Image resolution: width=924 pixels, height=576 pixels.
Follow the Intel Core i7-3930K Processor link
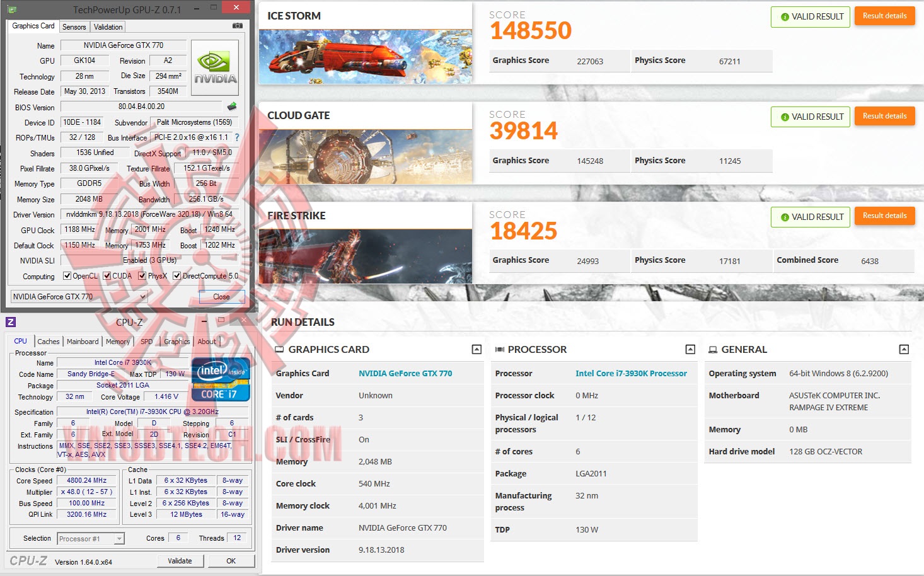point(631,374)
